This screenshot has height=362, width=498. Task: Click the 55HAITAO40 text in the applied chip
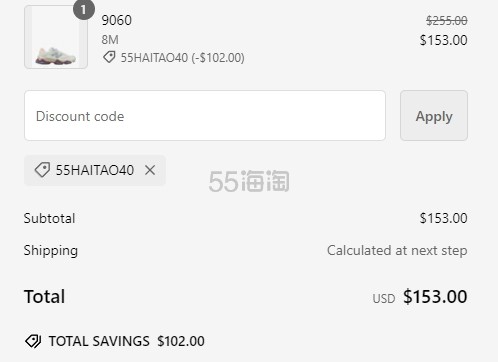(95, 170)
